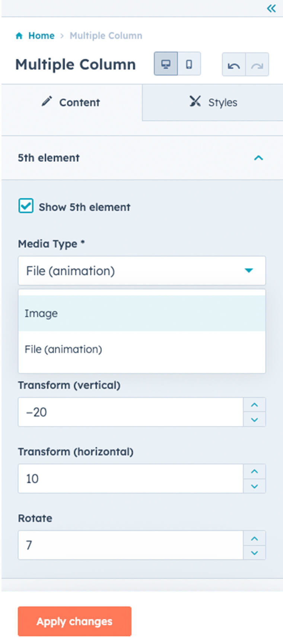This screenshot has height=644, width=283.
Task: Open the Media Type dropdown arrow
Action: tap(249, 270)
